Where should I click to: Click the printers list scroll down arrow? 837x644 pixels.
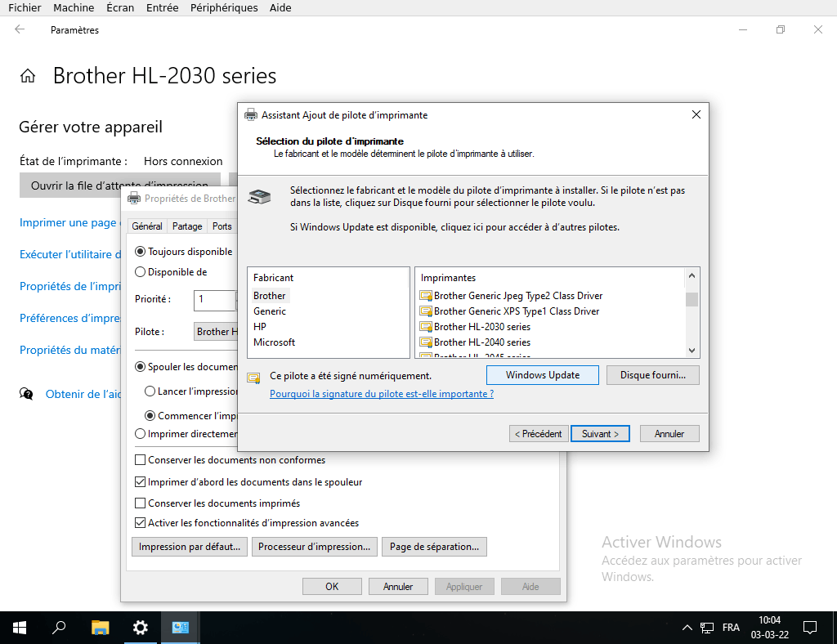(x=692, y=351)
